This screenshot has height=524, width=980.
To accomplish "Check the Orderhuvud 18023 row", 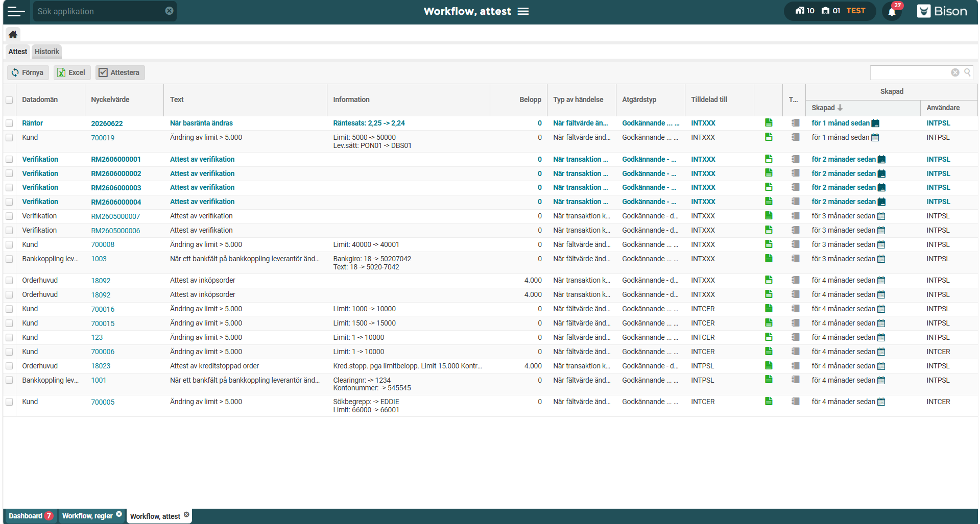I will [9, 366].
